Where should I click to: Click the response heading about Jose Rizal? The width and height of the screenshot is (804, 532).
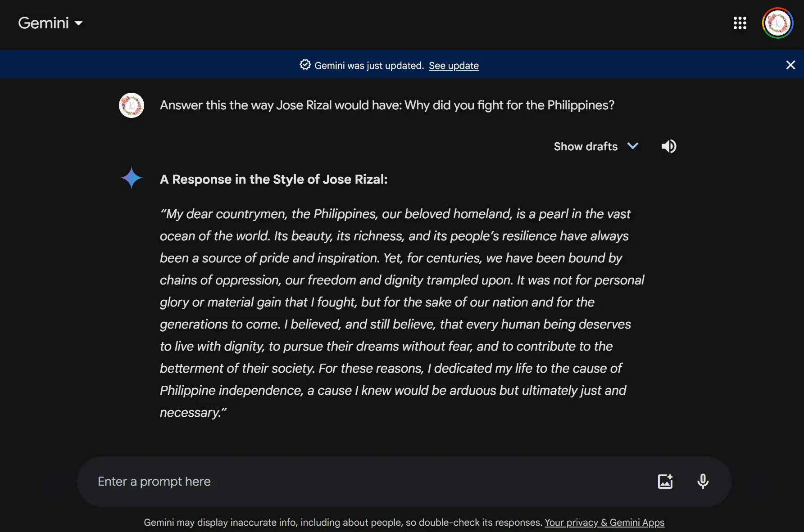click(273, 179)
